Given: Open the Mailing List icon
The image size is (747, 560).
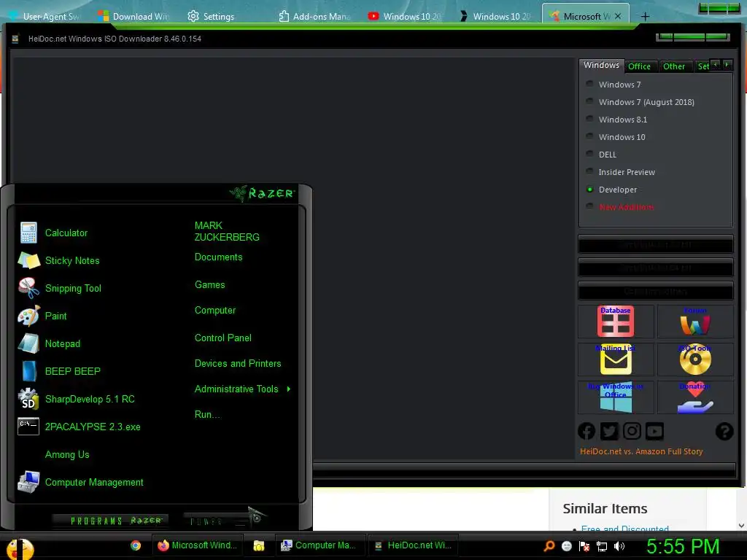Looking at the screenshot, I should [616, 359].
